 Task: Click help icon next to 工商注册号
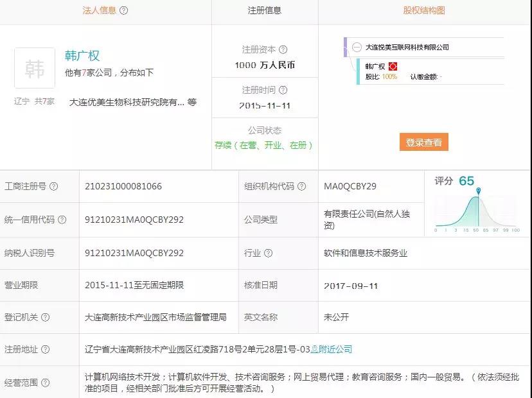tap(54, 187)
